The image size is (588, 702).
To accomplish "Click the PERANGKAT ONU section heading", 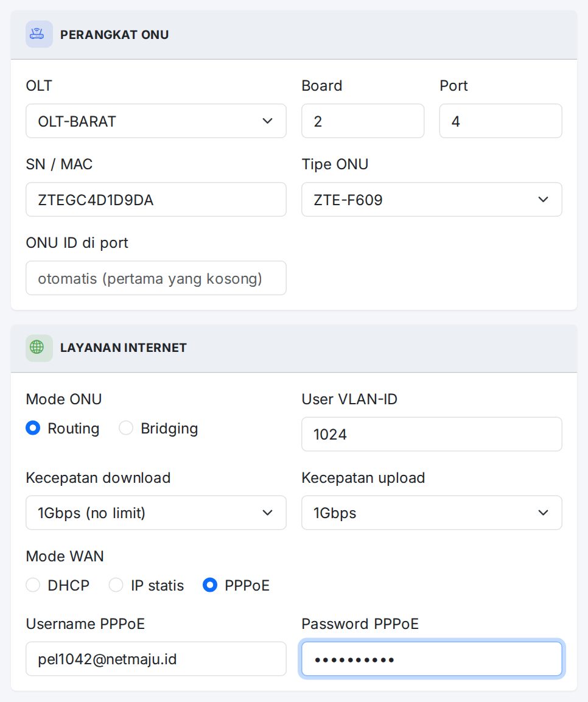I will 114,35.
